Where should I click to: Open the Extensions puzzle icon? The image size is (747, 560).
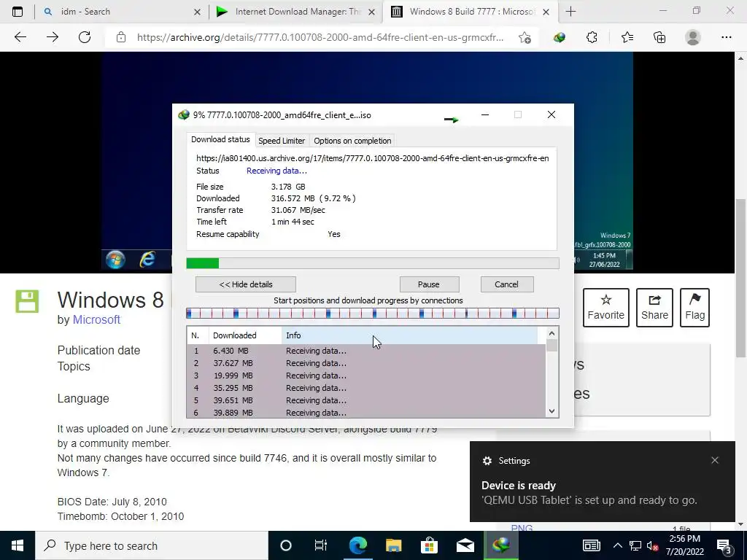[x=592, y=37]
